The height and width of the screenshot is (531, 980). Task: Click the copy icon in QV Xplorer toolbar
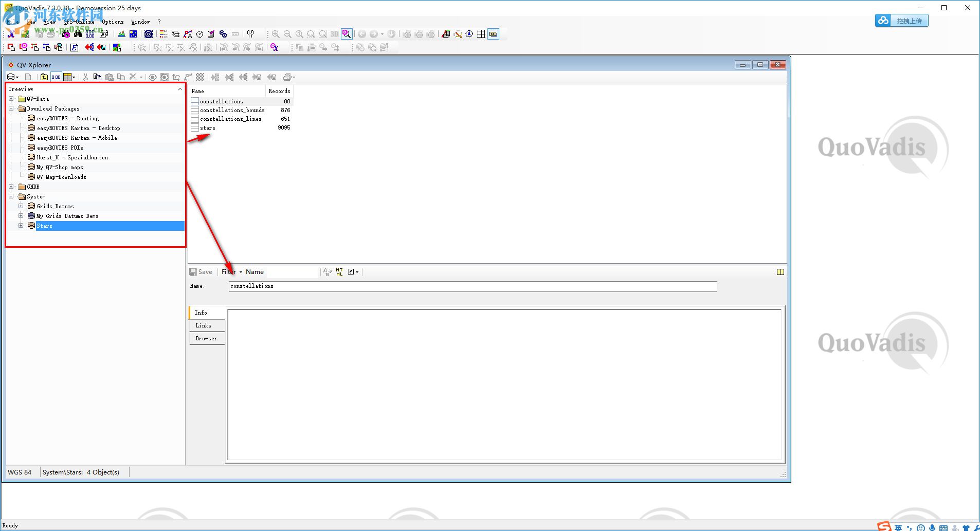(x=97, y=77)
